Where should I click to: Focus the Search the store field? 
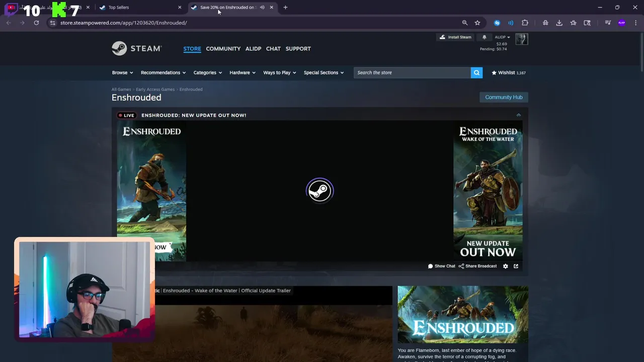(x=412, y=72)
